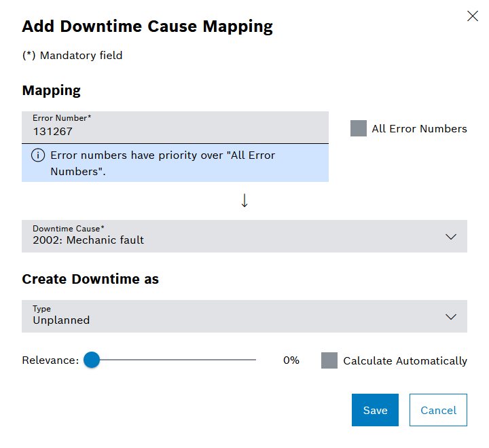This screenshot has width=489, height=448.
Task: Click the info icon in the blue notice
Action: click(38, 155)
